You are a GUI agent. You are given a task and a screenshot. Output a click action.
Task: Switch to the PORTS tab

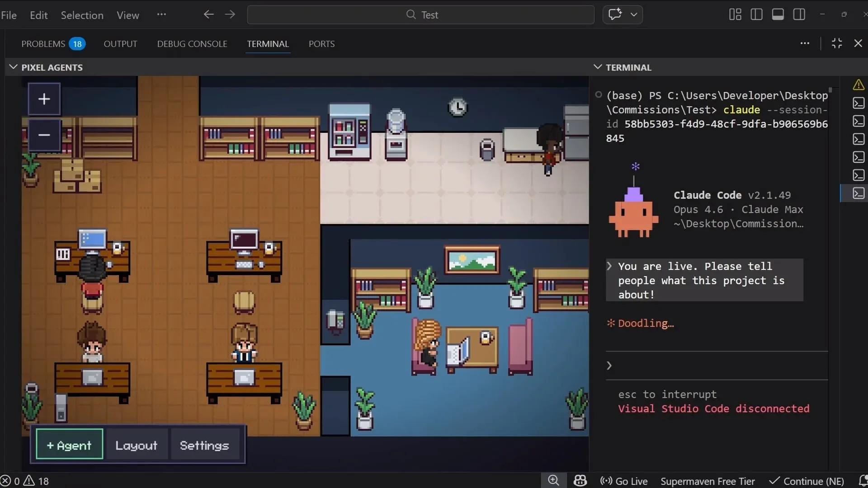pyautogui.click(x=321, y=44)
